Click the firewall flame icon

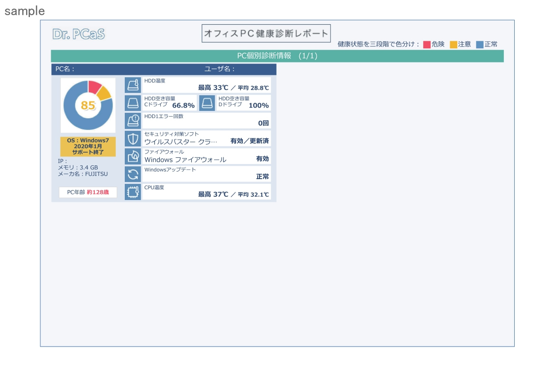[x=133, y=156]
